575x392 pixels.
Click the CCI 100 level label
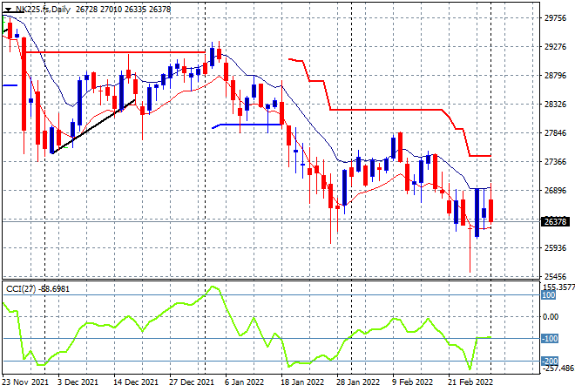click(x=548, y=295)
